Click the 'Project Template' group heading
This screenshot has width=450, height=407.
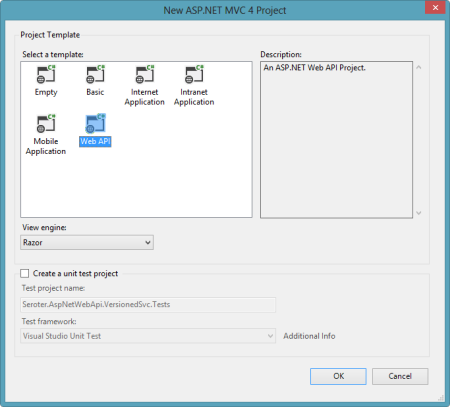click(50, 35)
